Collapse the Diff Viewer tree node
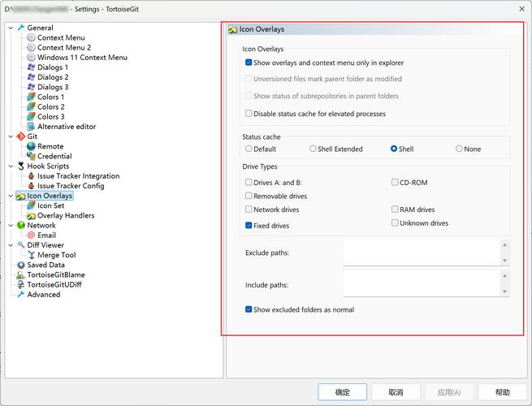Screen dimensions: 532x406 point(11,245)
